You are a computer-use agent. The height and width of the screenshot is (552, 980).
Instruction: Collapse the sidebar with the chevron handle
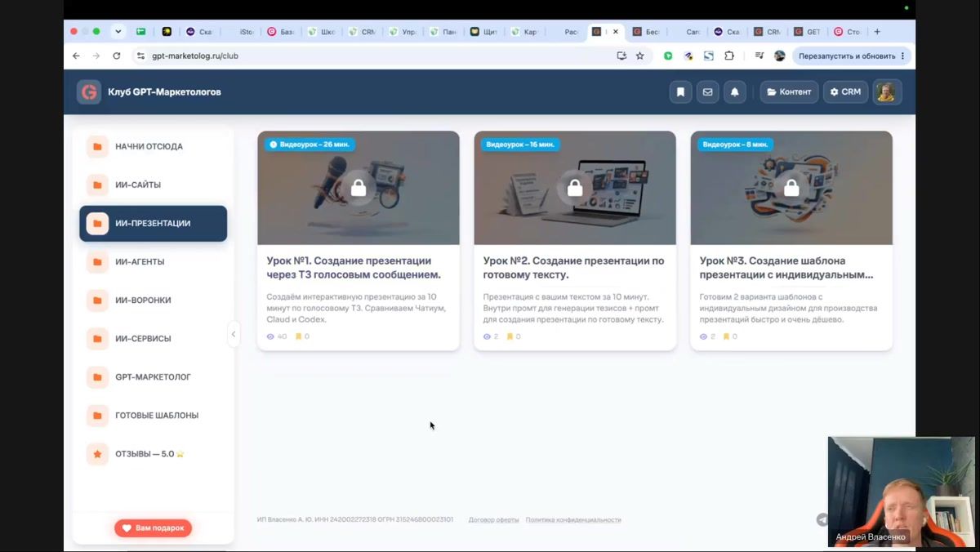point(234,334)
